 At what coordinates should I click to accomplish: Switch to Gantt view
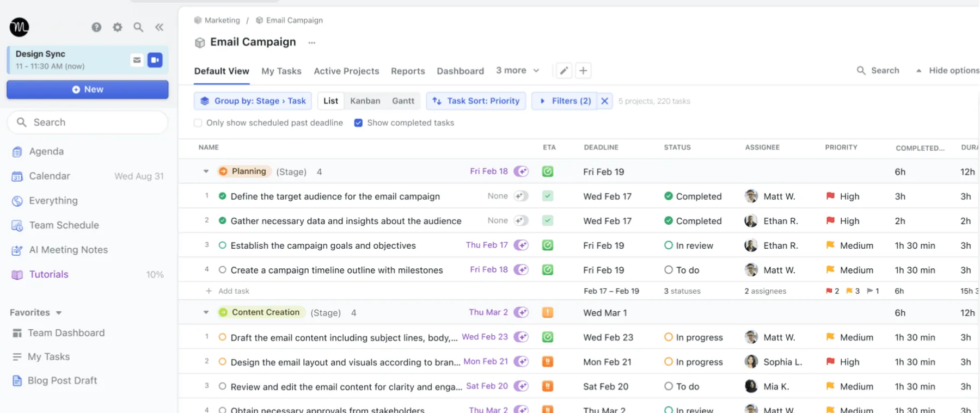click(403, 101)
